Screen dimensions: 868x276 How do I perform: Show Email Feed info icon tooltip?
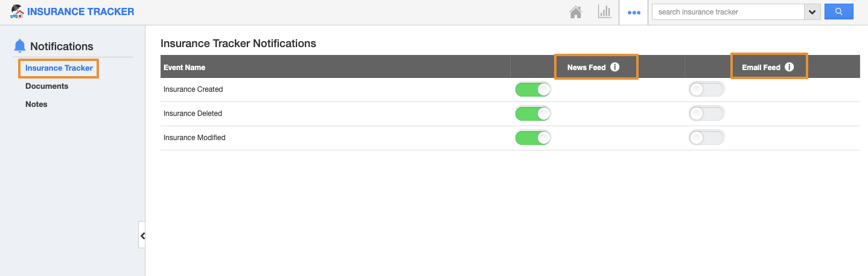(x=789, y=67)
